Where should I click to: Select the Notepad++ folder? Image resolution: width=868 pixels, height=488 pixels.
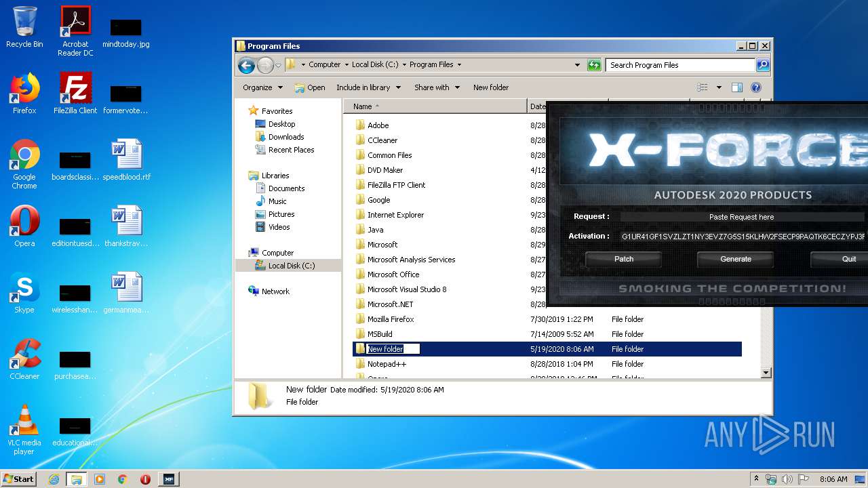(x=387, y=364)
